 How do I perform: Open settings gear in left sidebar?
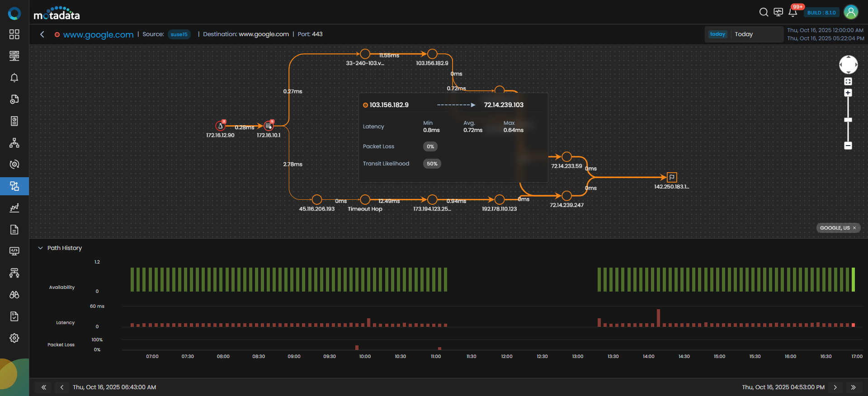(x=14, y=338)
